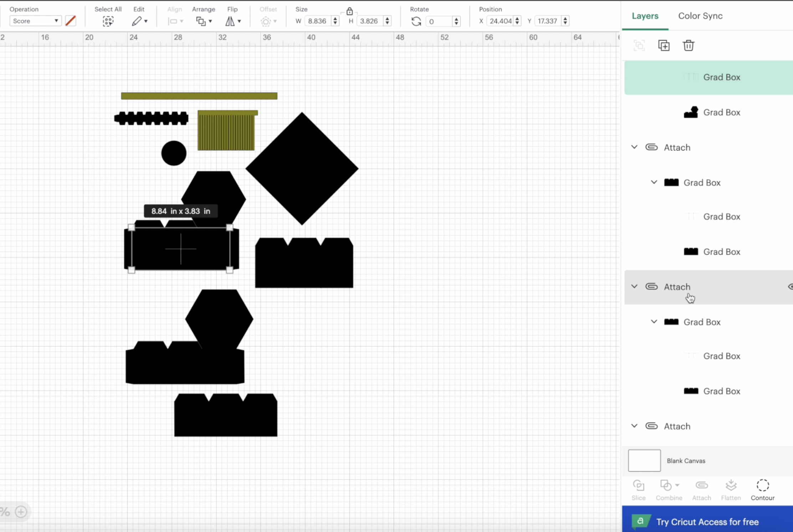Select the black circle shape

(174, 153)
